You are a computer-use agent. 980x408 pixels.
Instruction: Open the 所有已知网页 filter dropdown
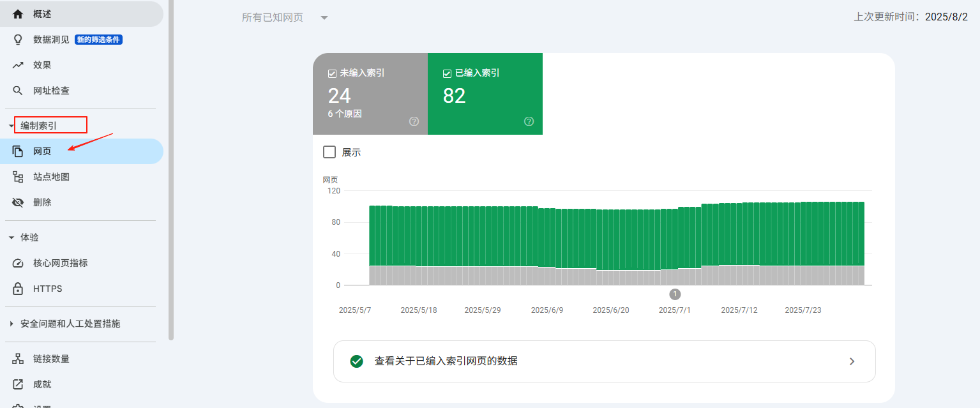coord(324,18)
